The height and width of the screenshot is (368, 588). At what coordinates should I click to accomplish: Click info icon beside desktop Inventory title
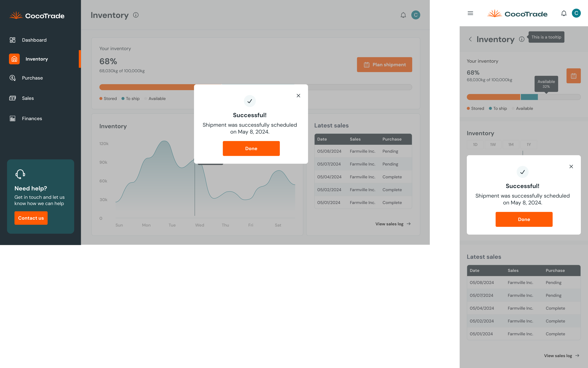tap(136, 15)
